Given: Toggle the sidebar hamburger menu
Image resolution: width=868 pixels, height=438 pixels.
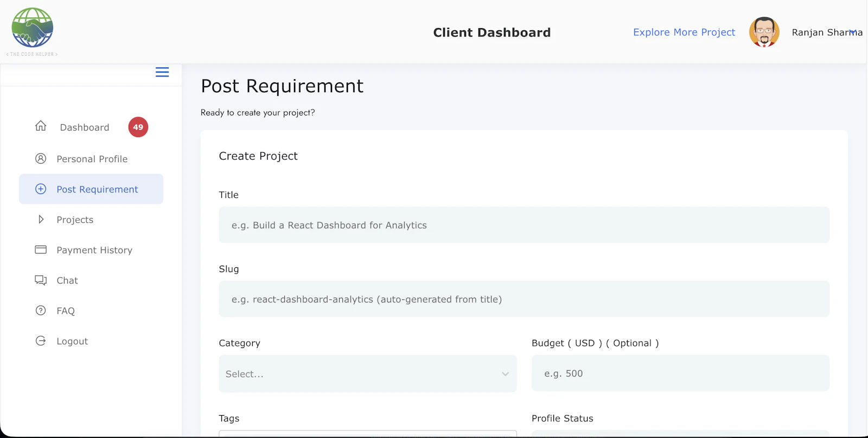Looking at the screenshot, I should coord(162,72).
